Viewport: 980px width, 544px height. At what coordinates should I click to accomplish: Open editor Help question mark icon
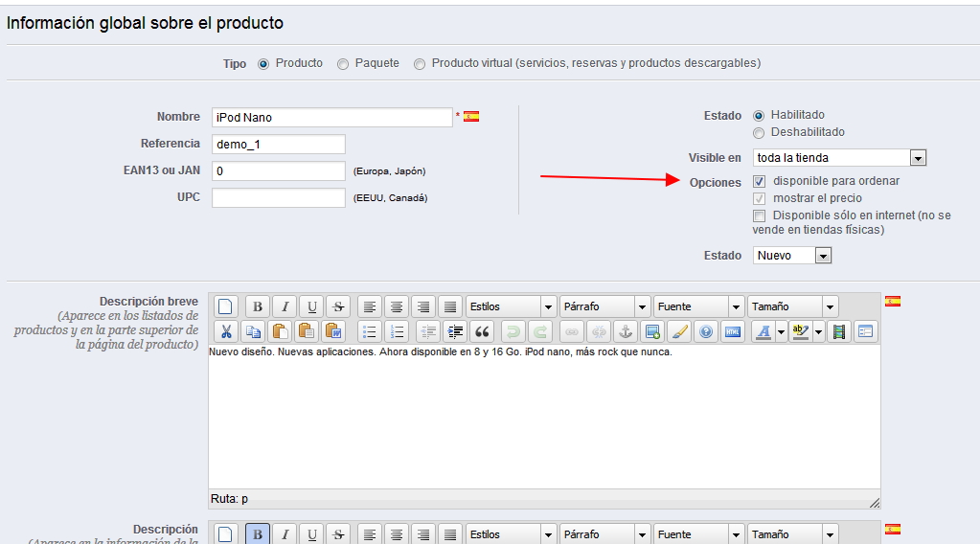click(706, 331)
